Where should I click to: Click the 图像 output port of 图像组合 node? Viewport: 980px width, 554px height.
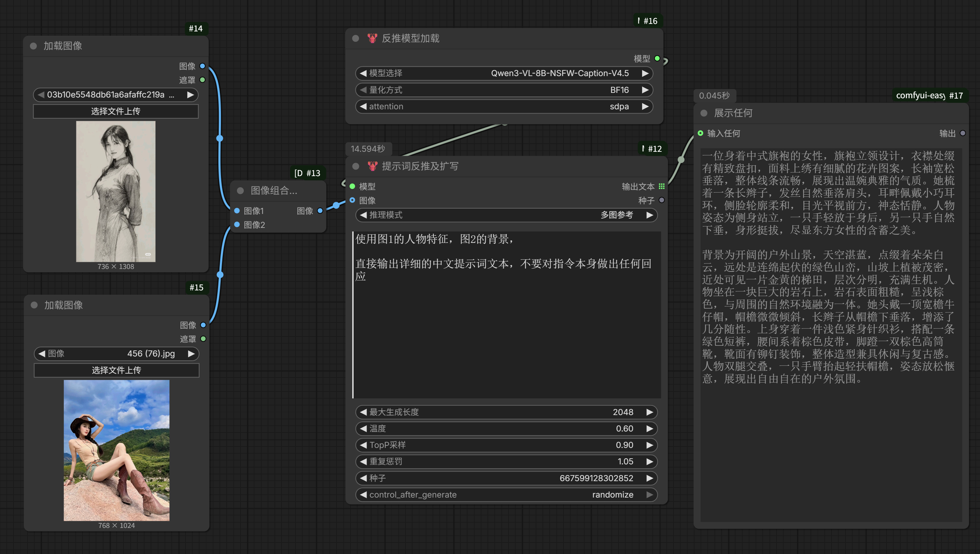click(320, 210)
